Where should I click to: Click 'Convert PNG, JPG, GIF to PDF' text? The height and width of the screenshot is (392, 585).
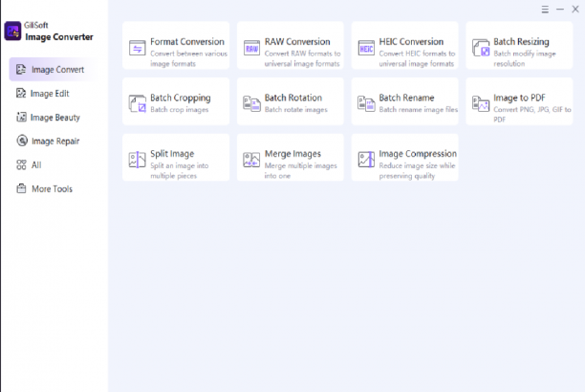[x=532, y=115]
